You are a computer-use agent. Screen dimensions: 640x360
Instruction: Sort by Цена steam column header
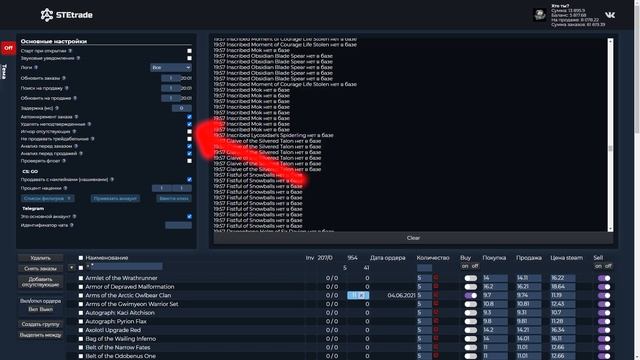566,258
